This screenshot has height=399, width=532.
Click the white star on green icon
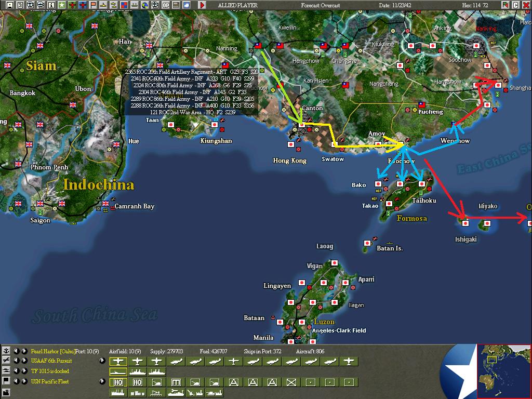coord(62,5)
